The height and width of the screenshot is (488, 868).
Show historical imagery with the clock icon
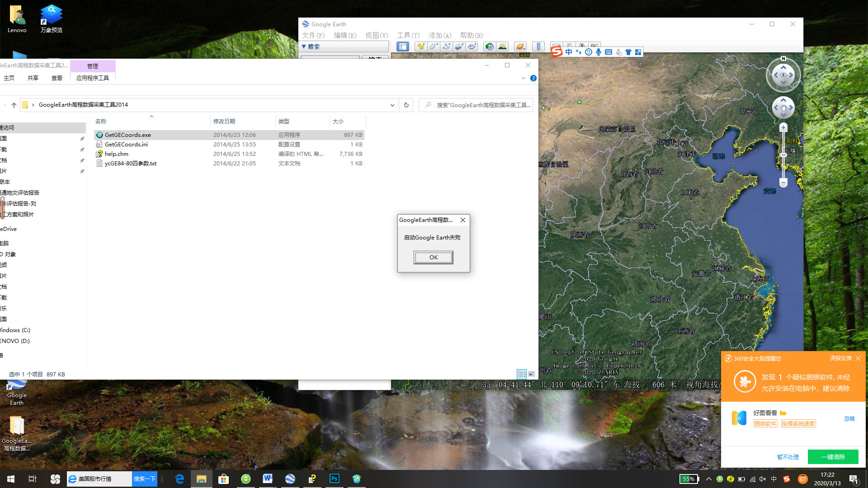[490, 47]
